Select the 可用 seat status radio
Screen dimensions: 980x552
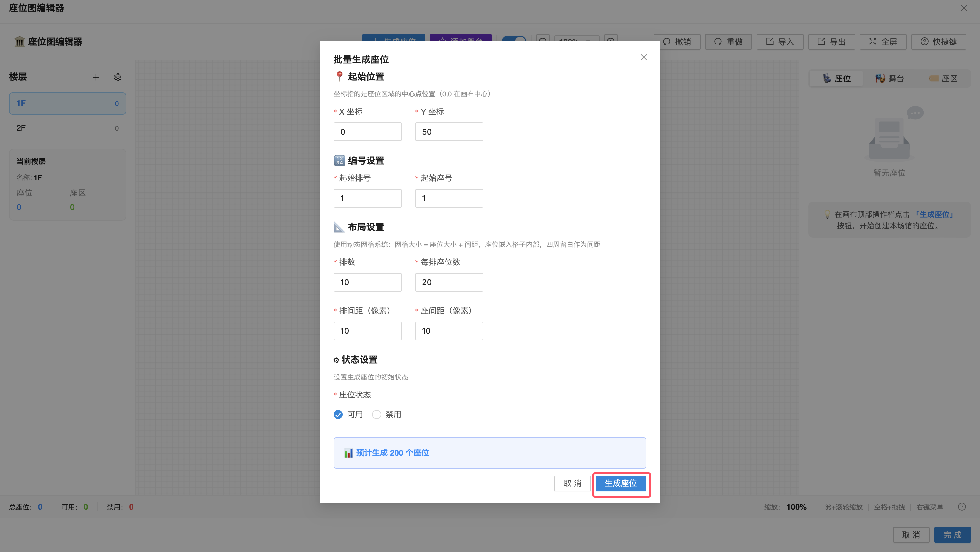(338, 415)
